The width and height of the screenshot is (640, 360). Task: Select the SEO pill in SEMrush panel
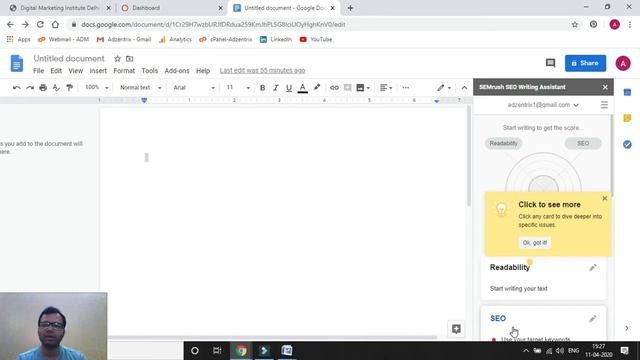point(583,143)
